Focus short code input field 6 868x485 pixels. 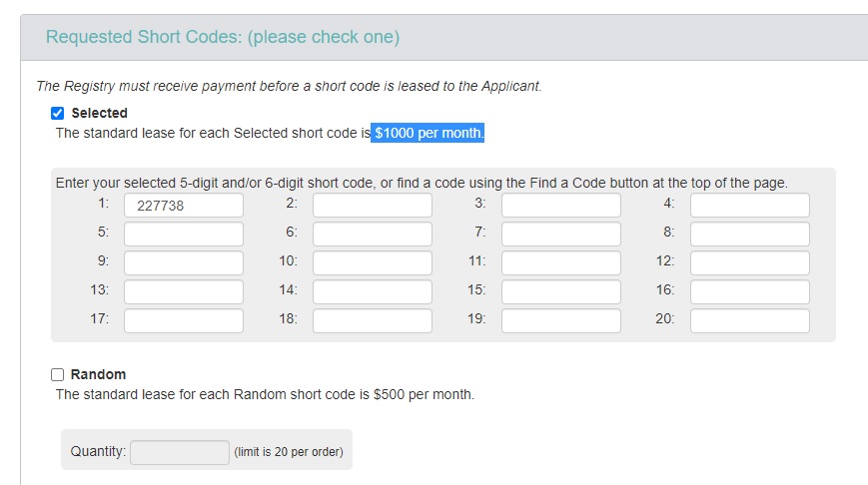[373, 235]
